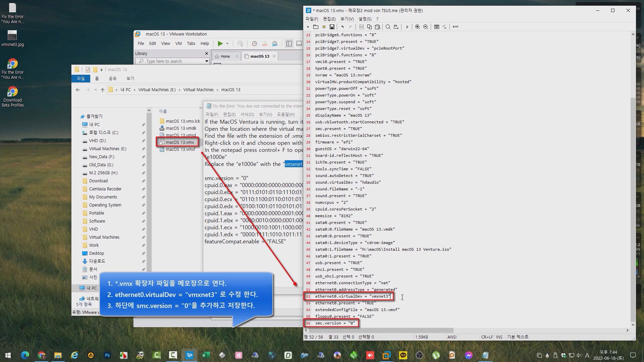Click 'Virtual Machines (E:)' in the address breadcrumb
644x362 pixels.
click(157, 90)
